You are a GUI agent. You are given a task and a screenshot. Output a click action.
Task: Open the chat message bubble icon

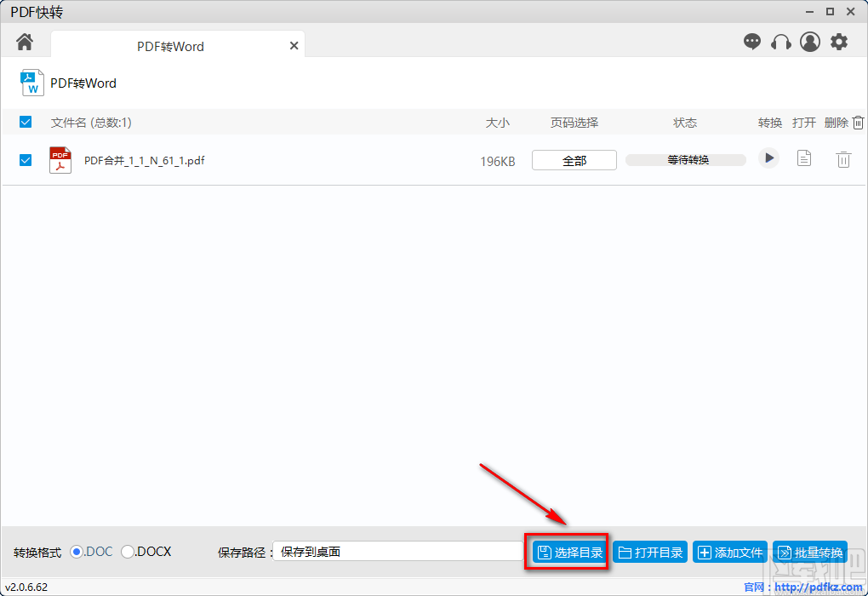point(751,42)
